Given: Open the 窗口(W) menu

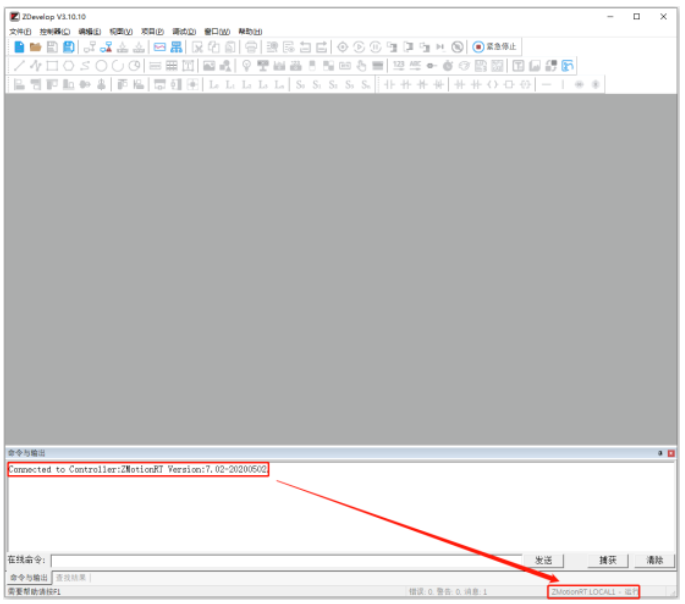Looking at the screenshot, I should tap(217, 31).
